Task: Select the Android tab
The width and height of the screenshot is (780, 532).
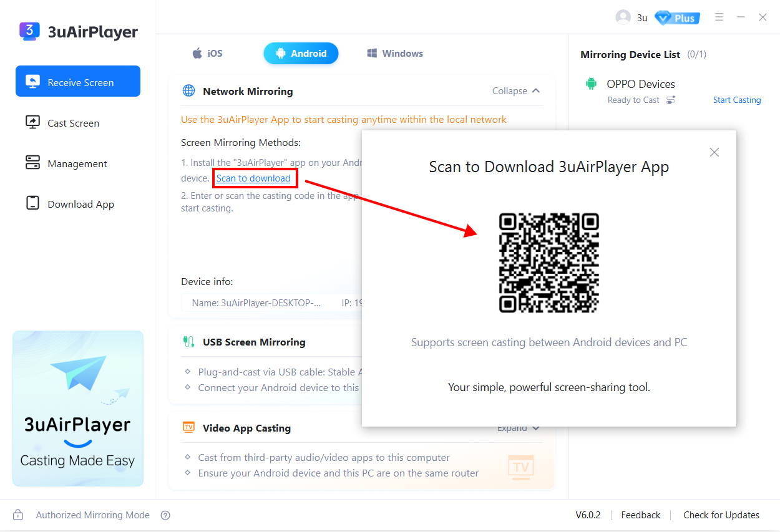Action: point(301,54)
